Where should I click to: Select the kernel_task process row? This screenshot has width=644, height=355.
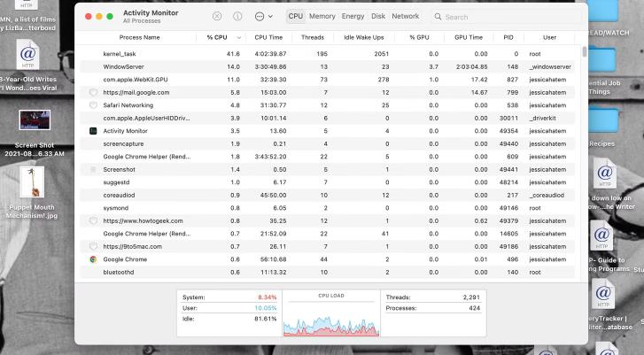point(328,54)
